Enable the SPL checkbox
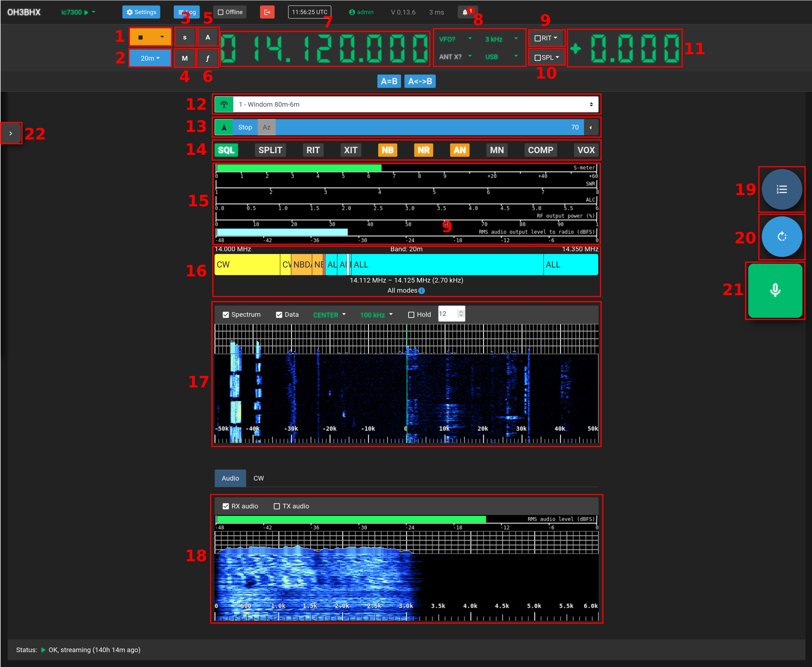This screenshot has height=667, width=812. (x=537, y=58)
